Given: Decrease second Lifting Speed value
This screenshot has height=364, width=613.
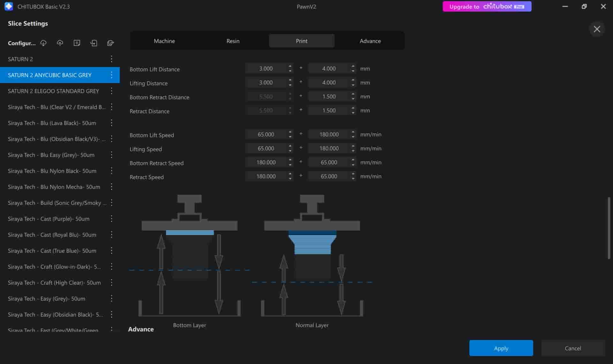Looking at the screenshot, I should tap(353, 150).
